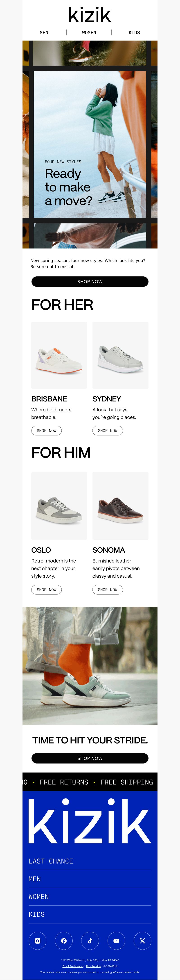The width and height of the screenshot is (180, 980).
Task: Open the YouTube social icon
Action: point(116,940)
